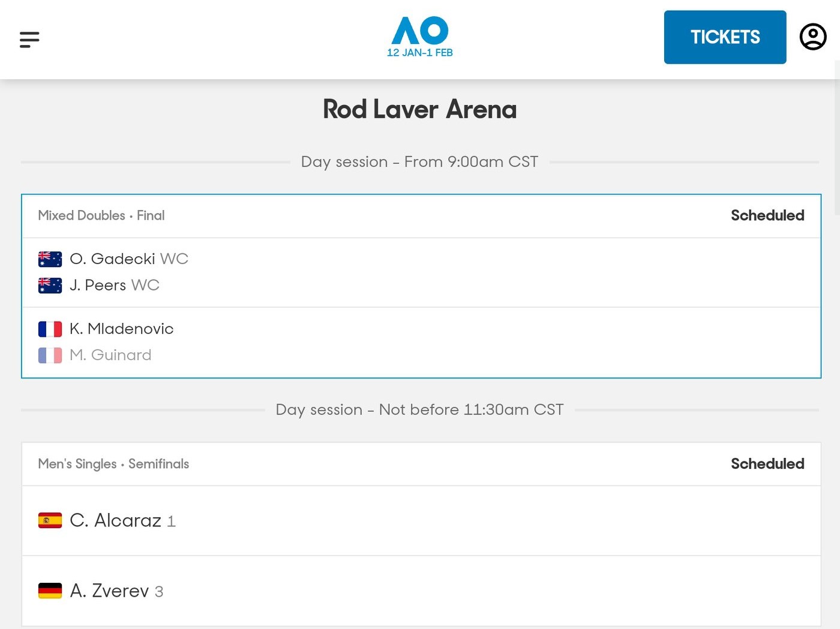
Task: Click the page scrollbar on right edge
Action: tap(836, 138)
